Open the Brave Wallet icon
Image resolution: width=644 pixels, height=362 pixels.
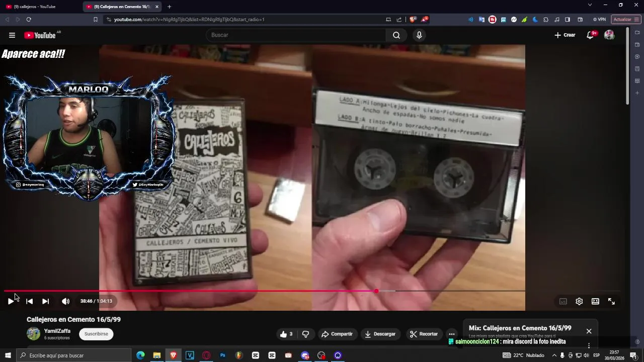pos(580,20)
